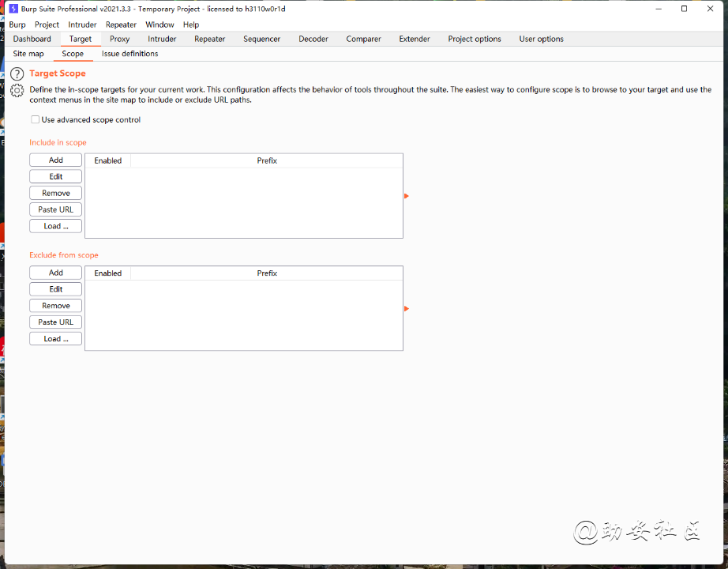728x569 pixels.
Task: Click Add under Exclude from scope
Action: click(x=56, y=273)
